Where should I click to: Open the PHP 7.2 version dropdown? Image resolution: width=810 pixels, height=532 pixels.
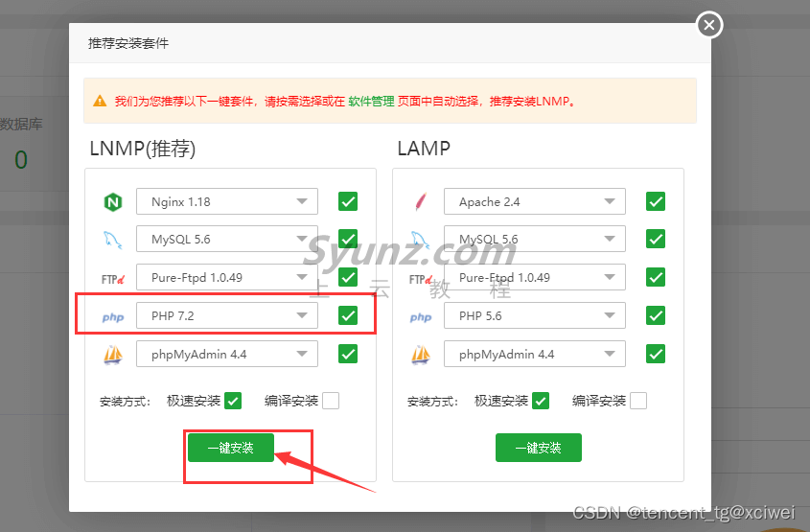[x=227, y=315]
